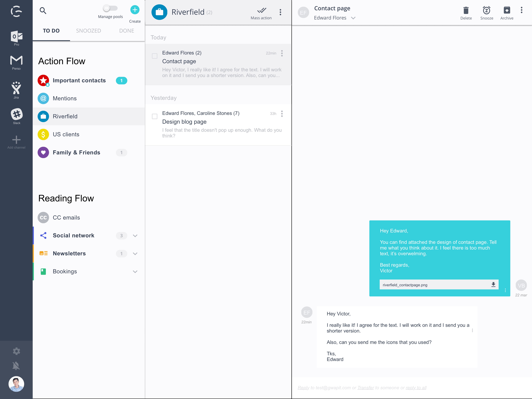532x399 pixels.
Task: Click the reply to all link
Action: pos(416,388)
